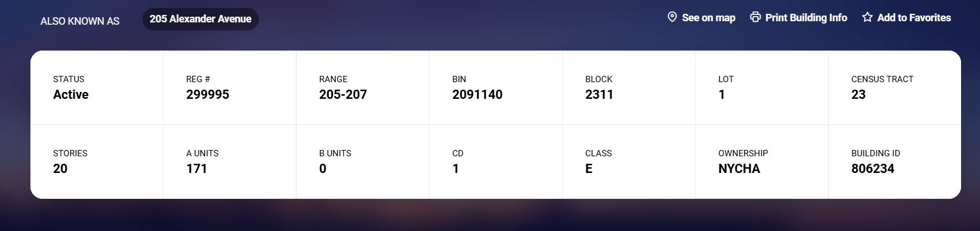
Task: Click the B Units value 0
Action: point(323,169)
